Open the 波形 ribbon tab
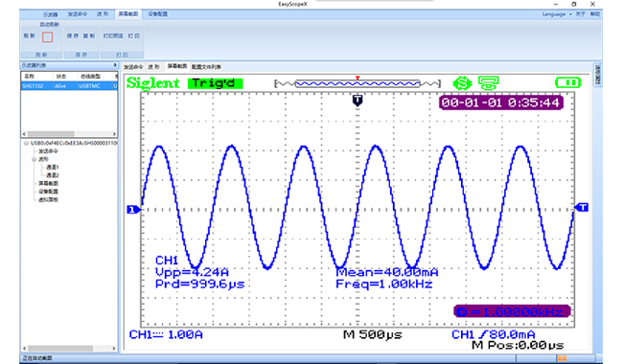623x364 pixels. pos(103,14)
